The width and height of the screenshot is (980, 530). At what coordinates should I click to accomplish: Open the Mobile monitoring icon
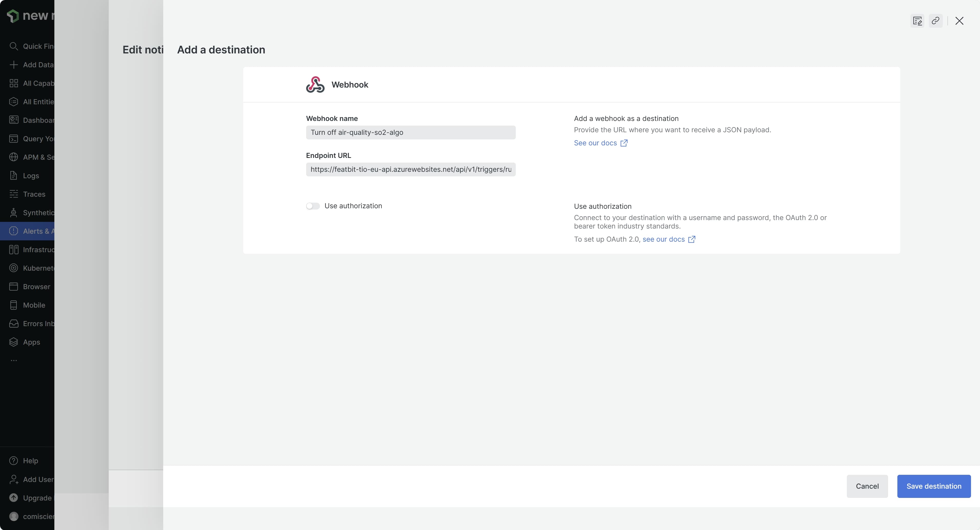coord(14,305)
